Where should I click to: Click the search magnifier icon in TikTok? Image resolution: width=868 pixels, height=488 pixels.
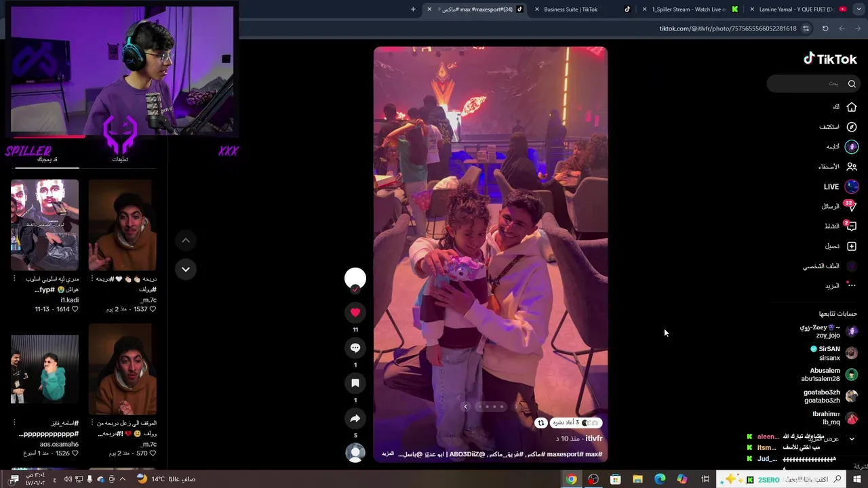coord(852,83)
